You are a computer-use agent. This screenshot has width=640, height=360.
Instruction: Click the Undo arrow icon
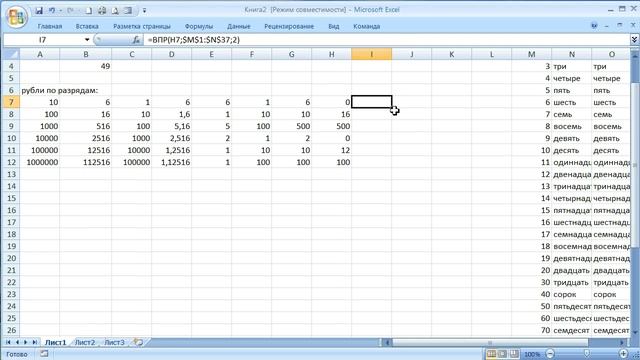(52, 11)
